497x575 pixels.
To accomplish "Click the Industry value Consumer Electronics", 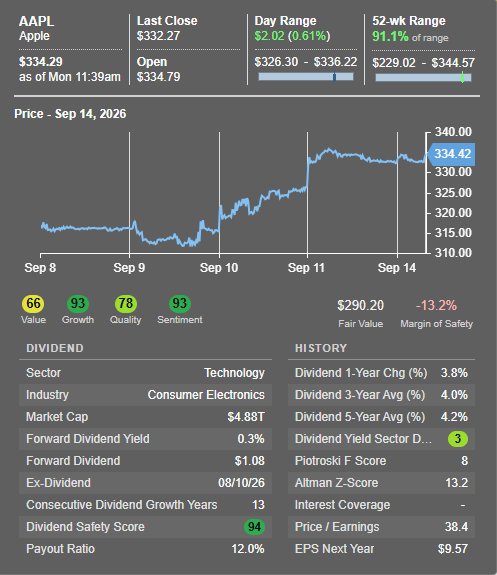I will tap(206, 395).
